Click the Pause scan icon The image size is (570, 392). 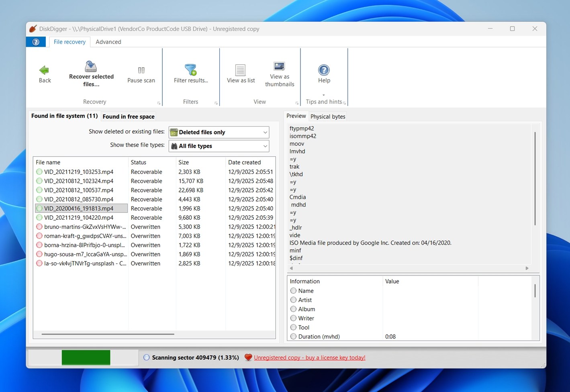(141, 70)
